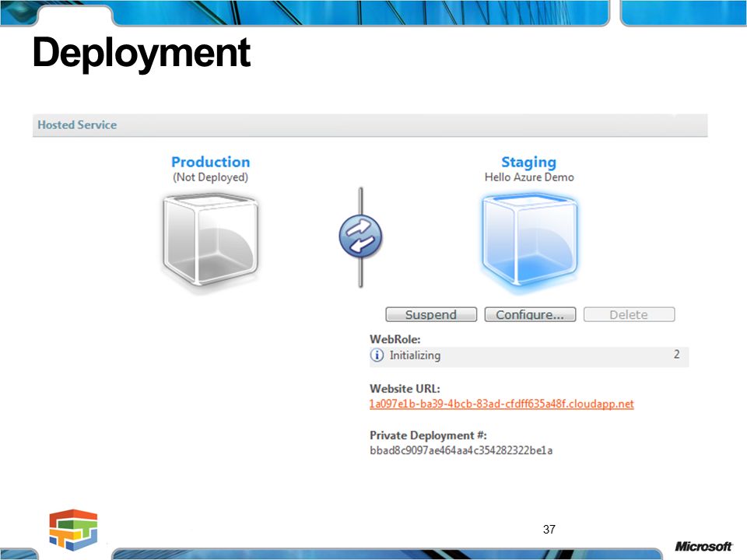
Task: Click the instance count "2"
Action: (x=676, y=355)
